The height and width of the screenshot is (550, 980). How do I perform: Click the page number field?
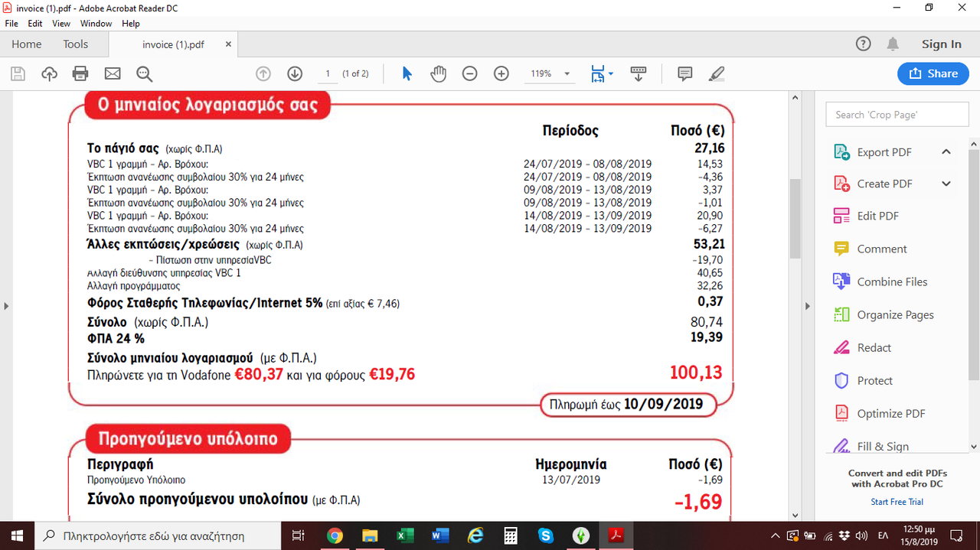click(x=327, y=73)
